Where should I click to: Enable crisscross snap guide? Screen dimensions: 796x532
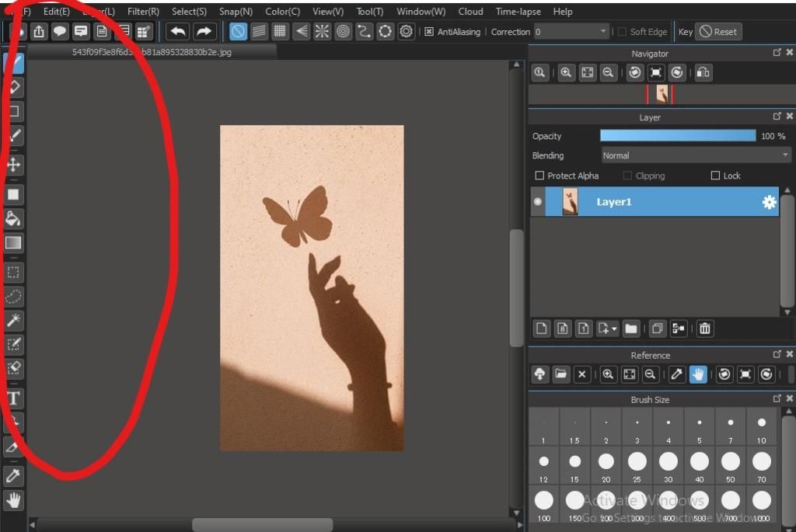(x=280, y=31)
